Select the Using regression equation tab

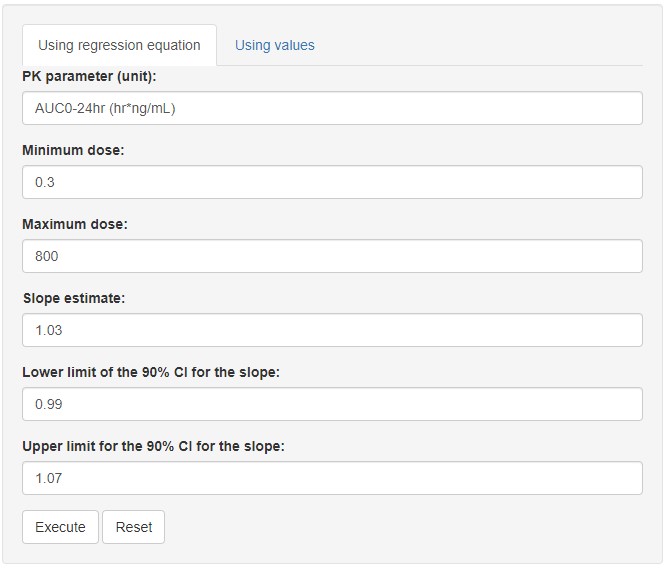pos(119,45)
